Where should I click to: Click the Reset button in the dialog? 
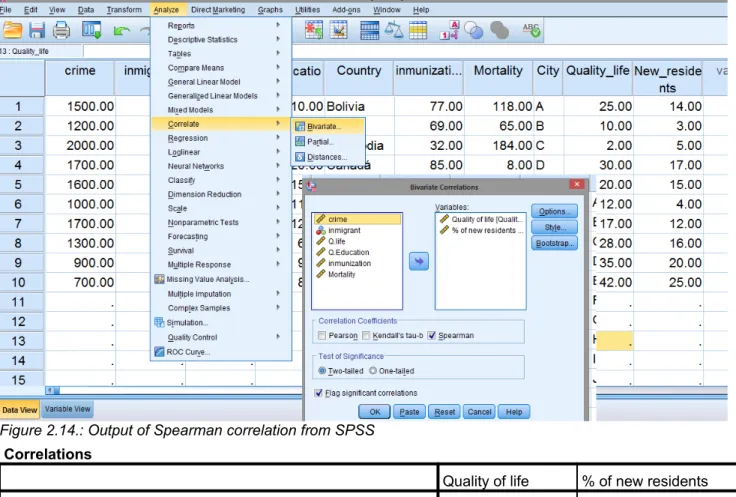point(445,412)
